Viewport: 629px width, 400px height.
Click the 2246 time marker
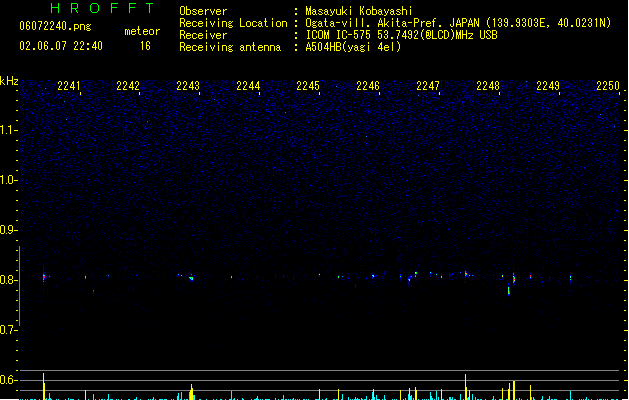pos(368,86)
